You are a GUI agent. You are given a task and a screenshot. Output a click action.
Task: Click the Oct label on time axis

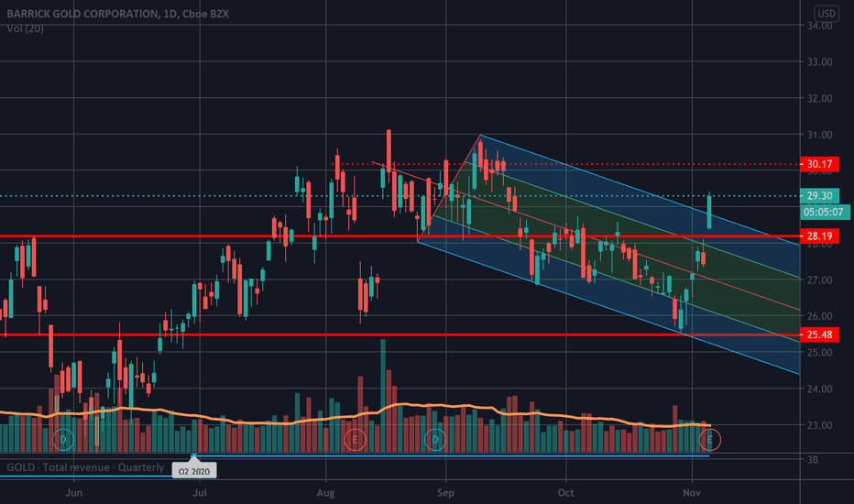pos(565,493)
